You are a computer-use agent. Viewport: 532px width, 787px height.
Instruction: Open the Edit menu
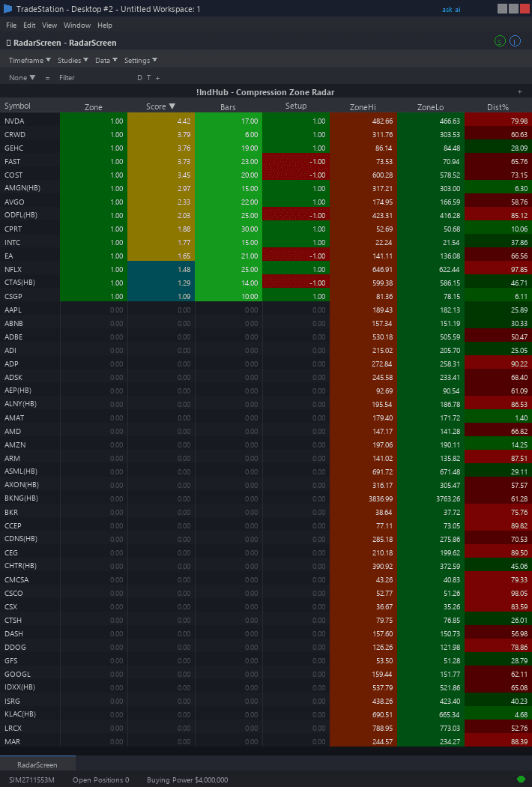click(29, 25)
